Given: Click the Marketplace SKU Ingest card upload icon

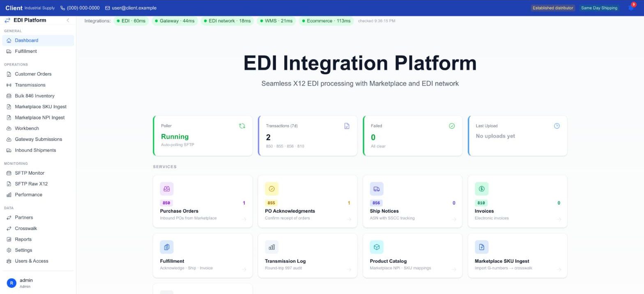Looking at the screenshot, I should 481,247.
